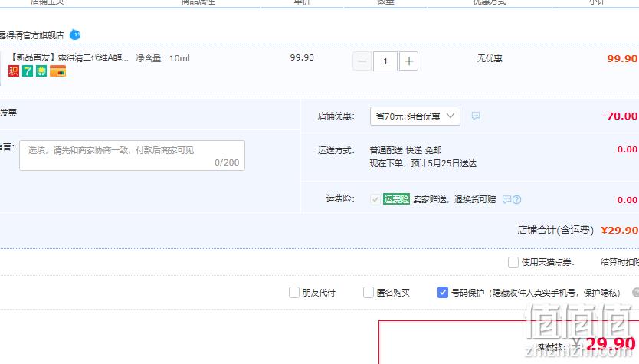
Task: Open the 露得清官方旗舰店 store link
Action: click(x=31, y=35)
